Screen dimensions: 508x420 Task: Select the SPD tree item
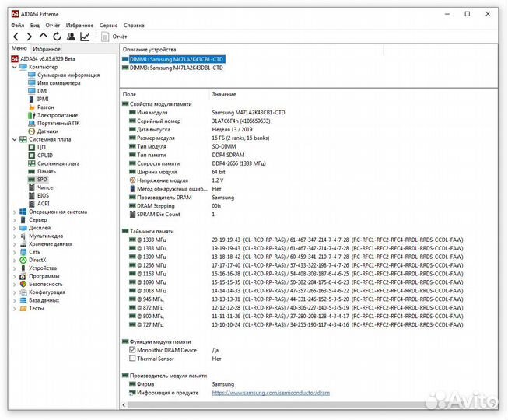42,180
